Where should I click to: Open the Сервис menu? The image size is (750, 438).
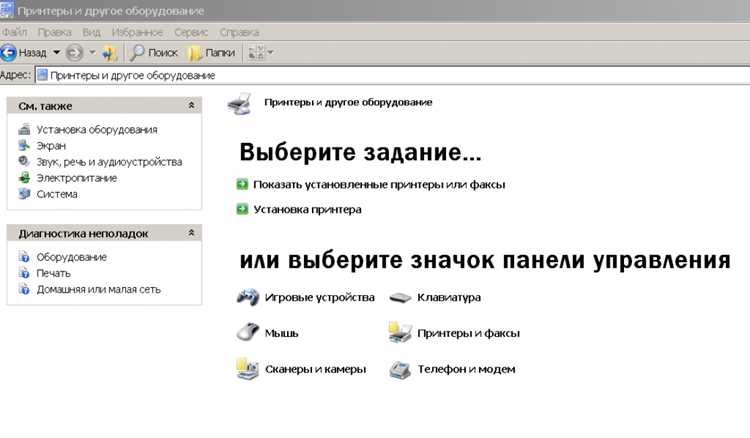(x=191, y=32)
